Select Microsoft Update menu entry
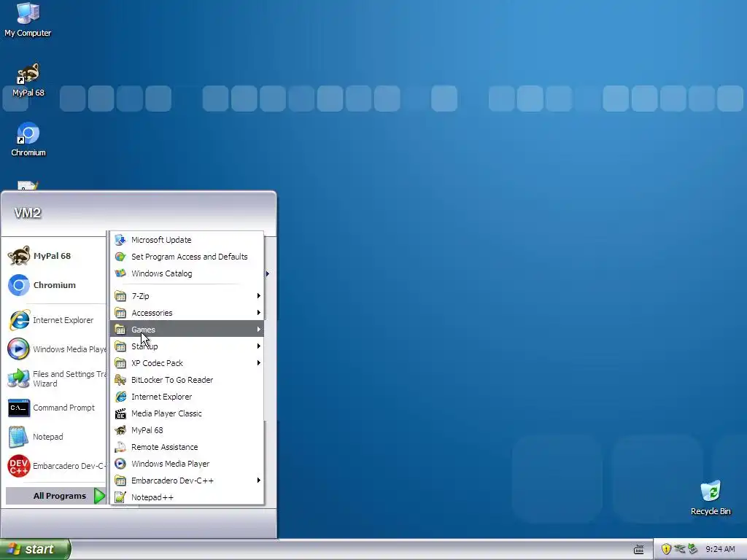This screenshot has height=560, width=747. (x=187, y=239)
